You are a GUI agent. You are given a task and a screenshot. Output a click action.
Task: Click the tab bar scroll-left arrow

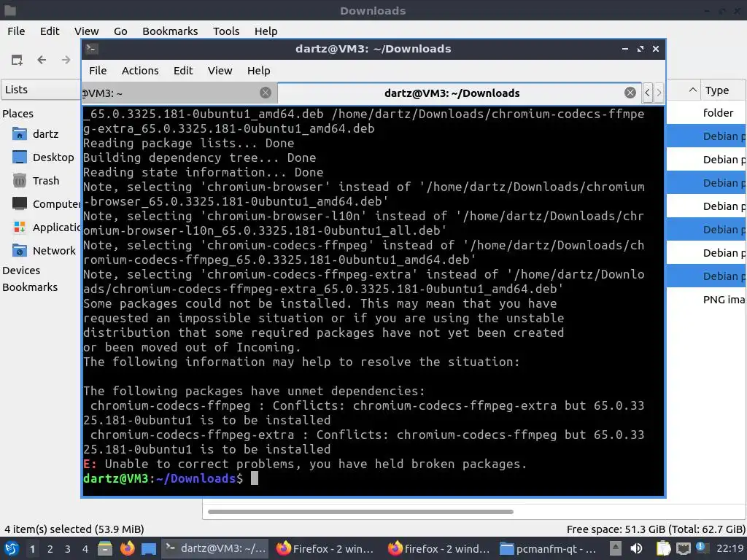pos(647,93)
